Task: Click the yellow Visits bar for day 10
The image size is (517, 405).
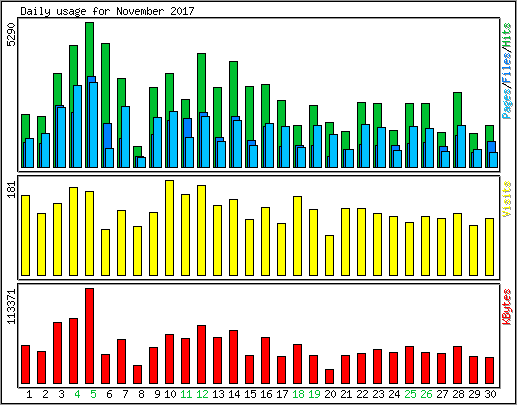Action: tap(169, 228)
